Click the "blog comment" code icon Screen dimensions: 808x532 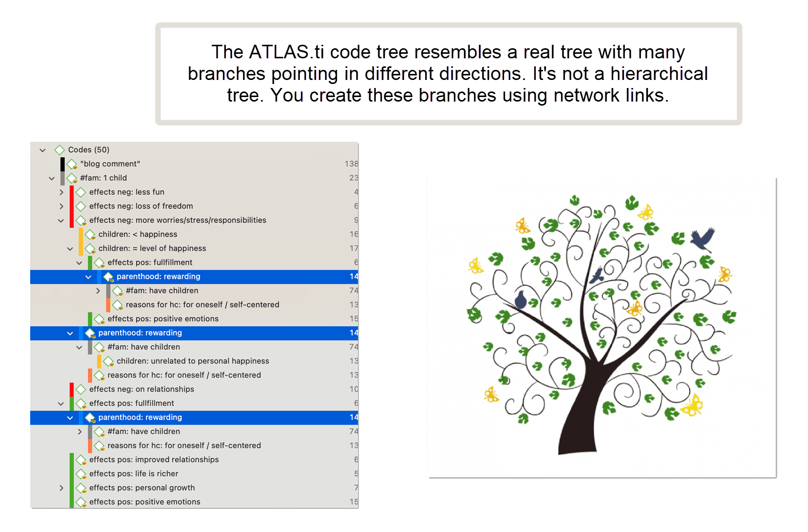click(72, 164)
